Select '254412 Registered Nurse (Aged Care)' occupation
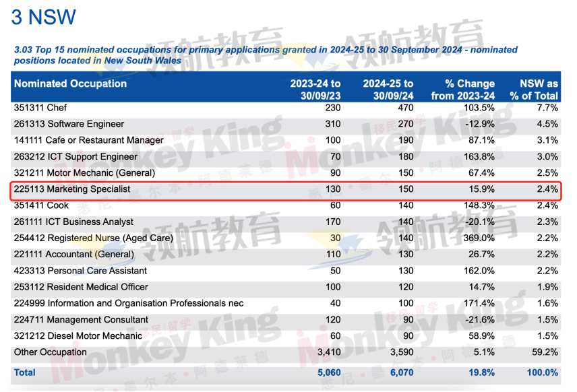This screenshot has height=392, width=577. pos(93,238)
